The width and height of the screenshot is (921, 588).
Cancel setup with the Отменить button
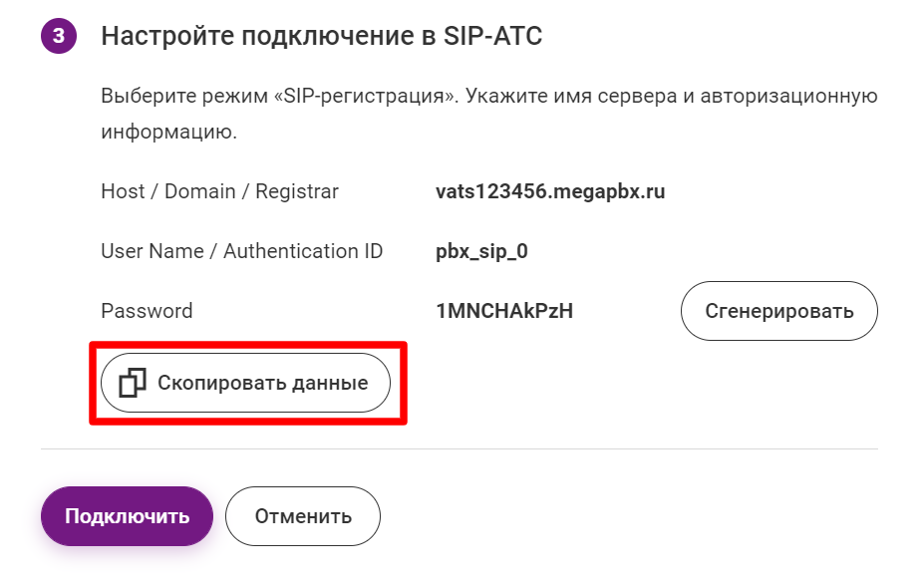(303, 516)
